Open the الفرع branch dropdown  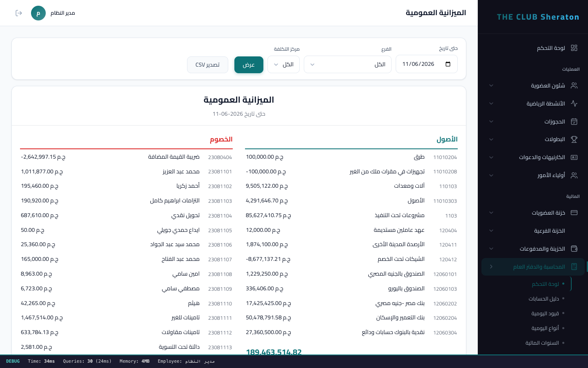347,65
